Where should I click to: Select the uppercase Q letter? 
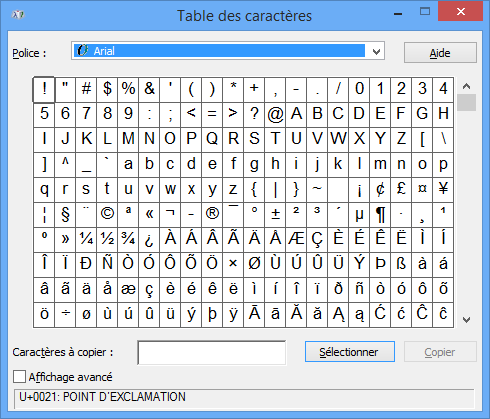[x=212, y=140]
